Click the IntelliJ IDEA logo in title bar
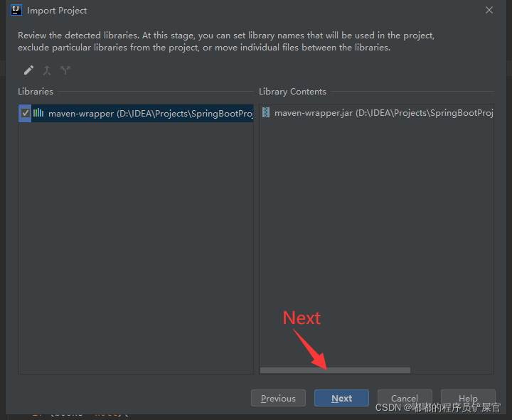This screenshot has height=420, width=512. 16,10
